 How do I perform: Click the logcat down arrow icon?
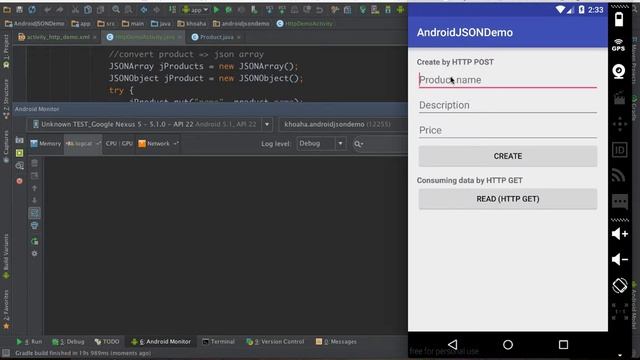click(34, 200)
